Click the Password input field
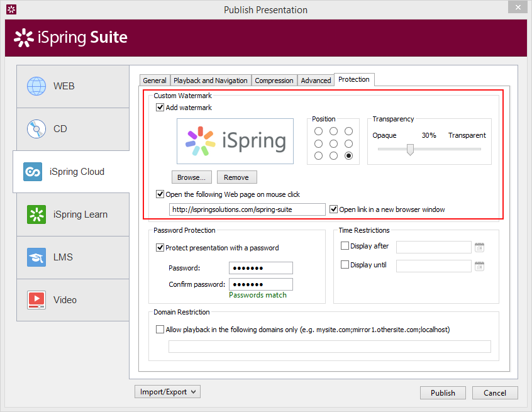 point(261,268)
